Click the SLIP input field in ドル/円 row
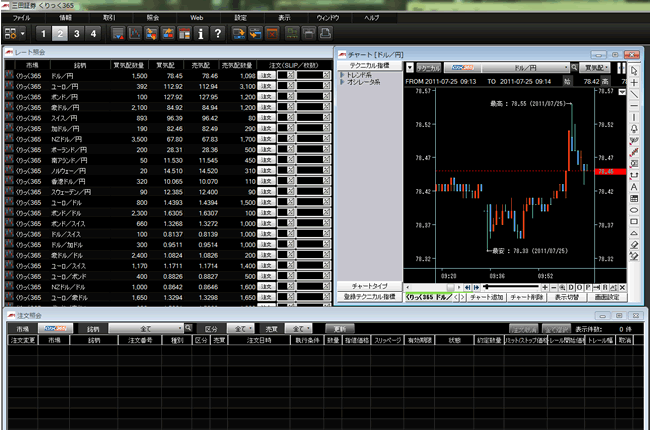The image size is (650, 430). pyautogui.click(x=283, y=75)
